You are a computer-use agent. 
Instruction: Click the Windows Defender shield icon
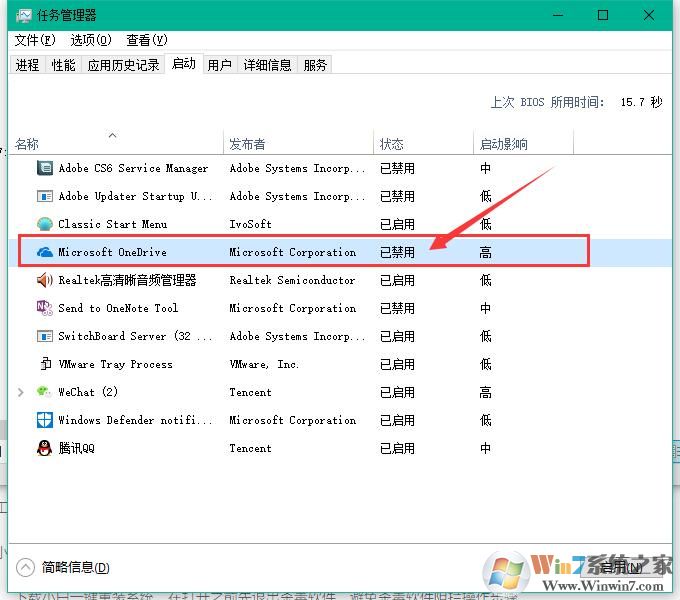45,421
